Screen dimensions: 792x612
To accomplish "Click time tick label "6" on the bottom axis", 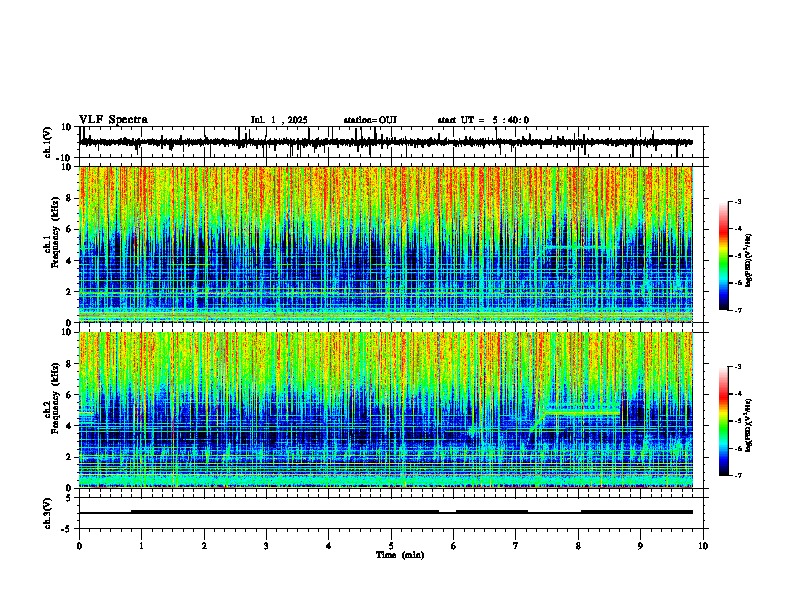I will (454, 546).
